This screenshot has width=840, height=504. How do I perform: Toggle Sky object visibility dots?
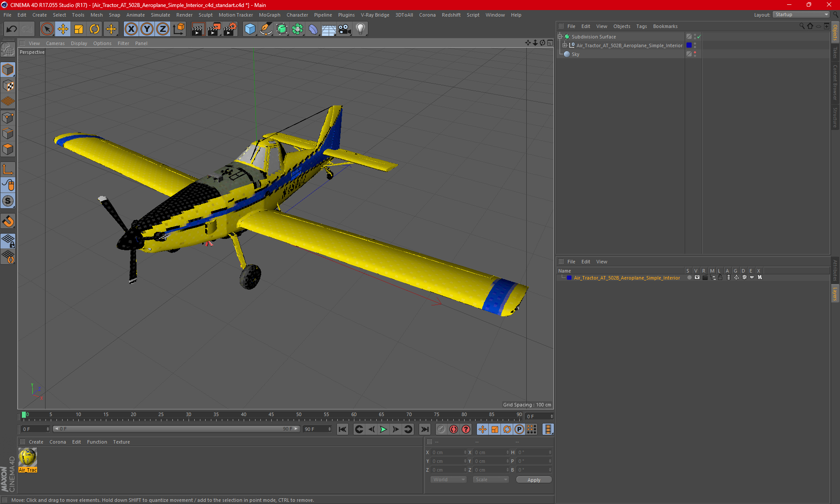(x=695, y=54)
